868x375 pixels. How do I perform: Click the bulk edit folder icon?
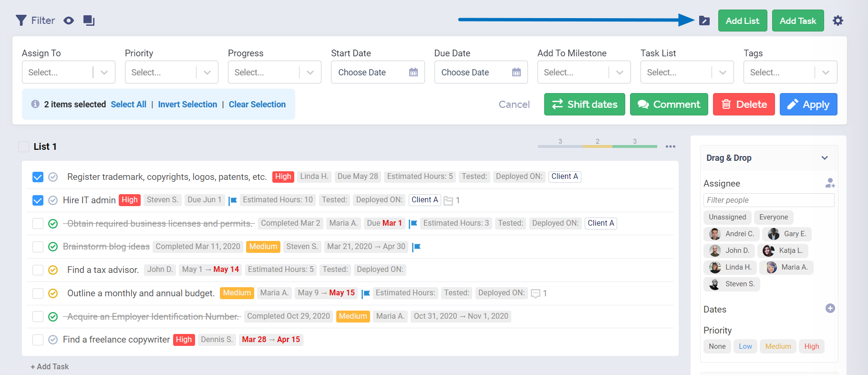704,21
